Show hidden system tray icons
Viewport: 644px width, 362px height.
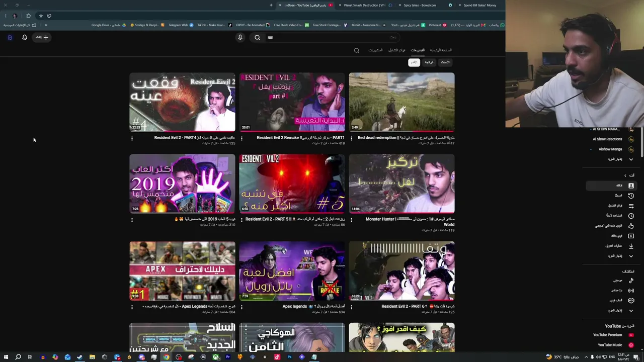[586, 357]
